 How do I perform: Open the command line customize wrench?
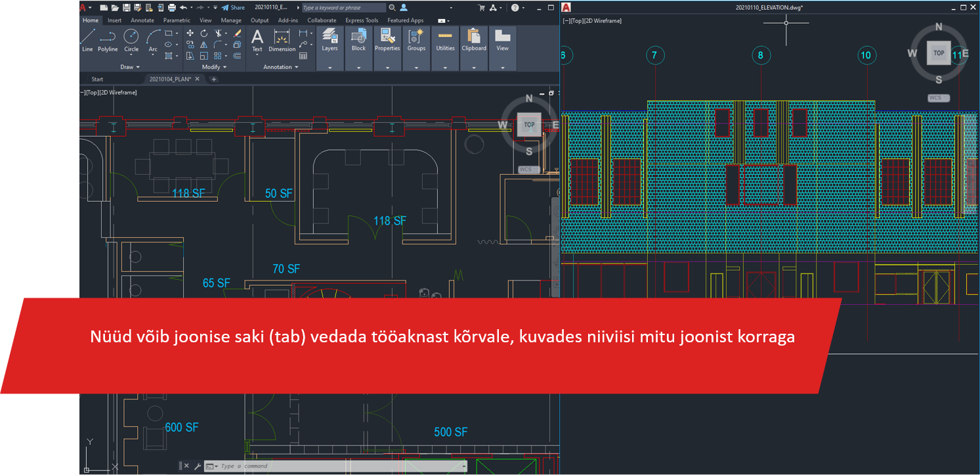point(198,466)
